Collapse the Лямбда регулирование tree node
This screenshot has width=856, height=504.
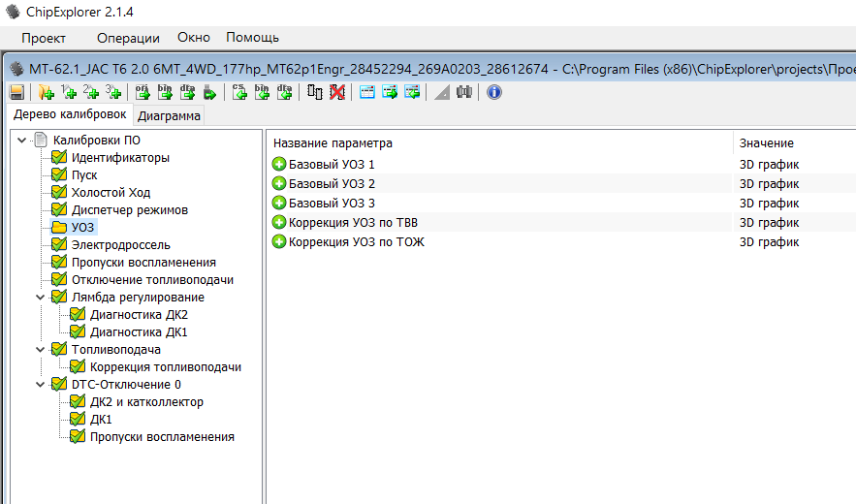41,298
